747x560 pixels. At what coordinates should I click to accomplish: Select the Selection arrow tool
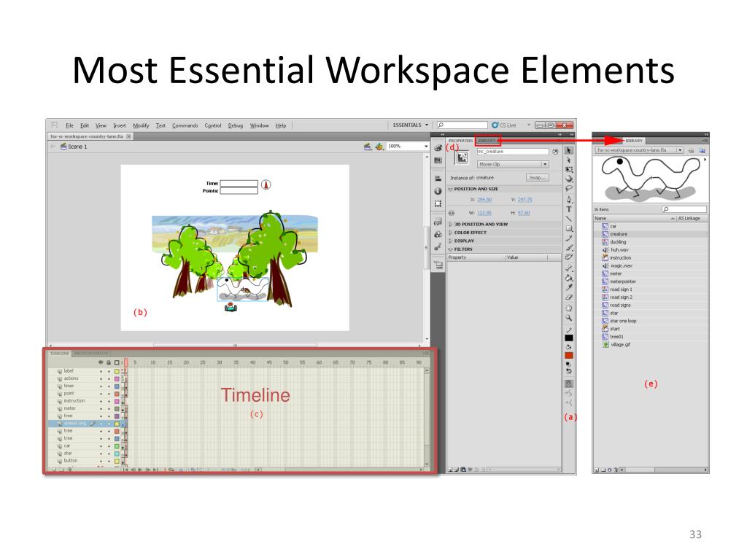coord(568,150)
